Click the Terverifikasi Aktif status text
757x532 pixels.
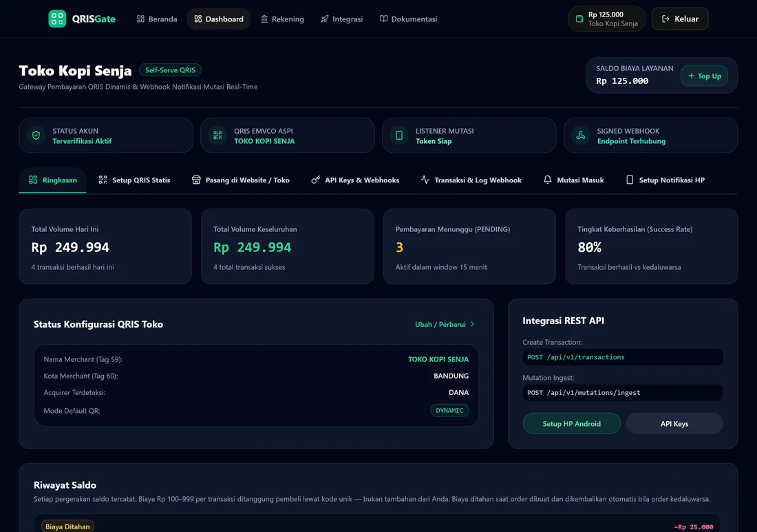(x=82, y=141)
